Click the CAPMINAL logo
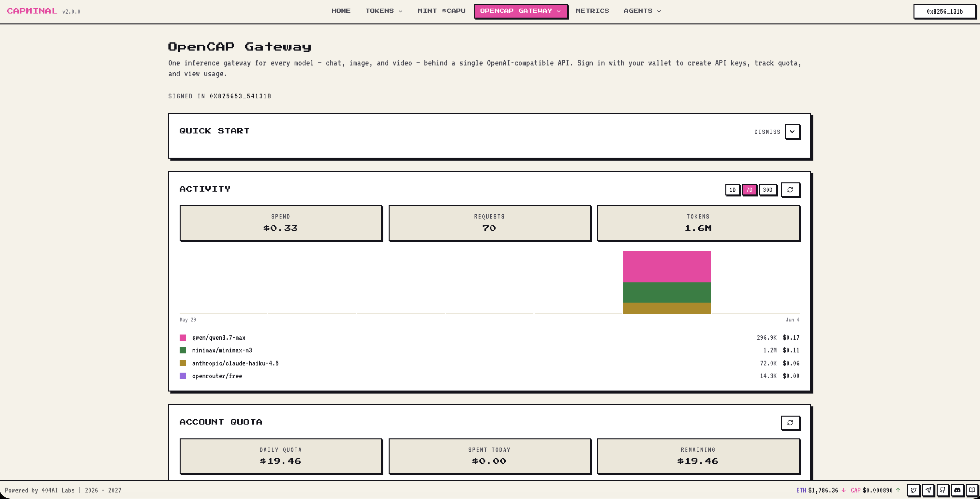 (x=32, y=11)
